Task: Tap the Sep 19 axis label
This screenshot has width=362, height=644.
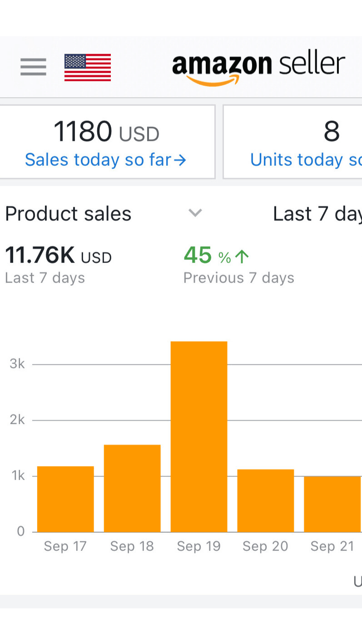Action: [199, 546]
